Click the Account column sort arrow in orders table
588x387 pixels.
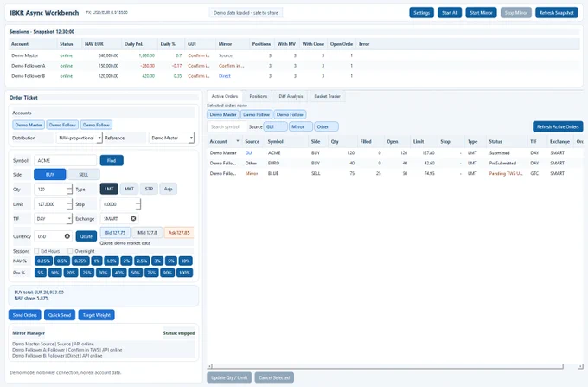click(x=238, y=141)
